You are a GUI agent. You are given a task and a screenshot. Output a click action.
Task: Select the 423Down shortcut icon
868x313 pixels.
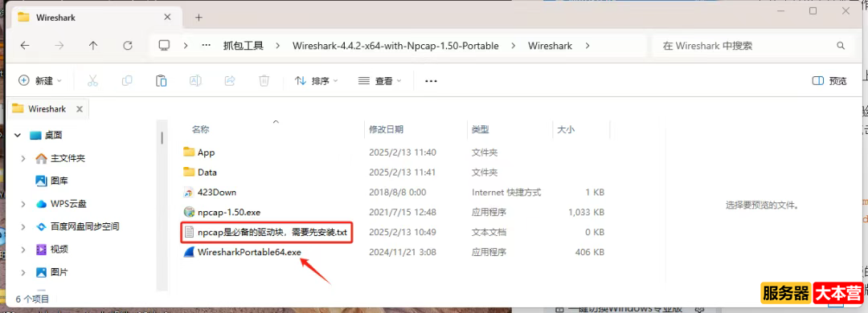click(190, 193)
